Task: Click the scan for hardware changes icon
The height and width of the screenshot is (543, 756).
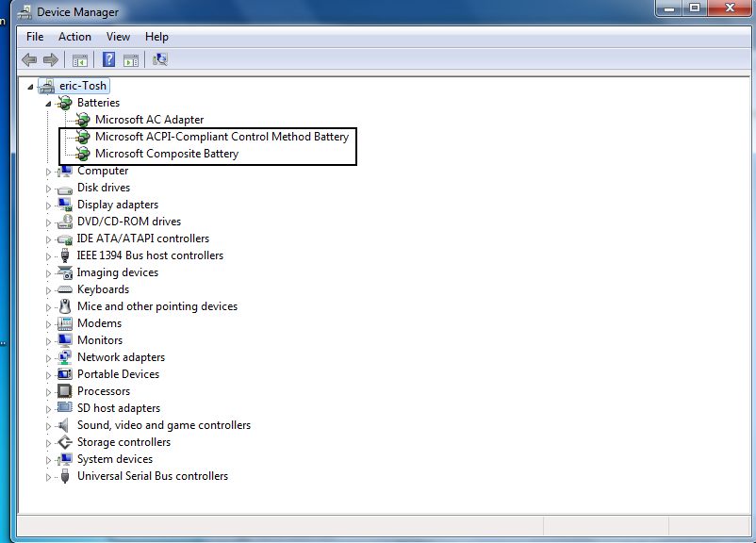Action: coord(160,59)
